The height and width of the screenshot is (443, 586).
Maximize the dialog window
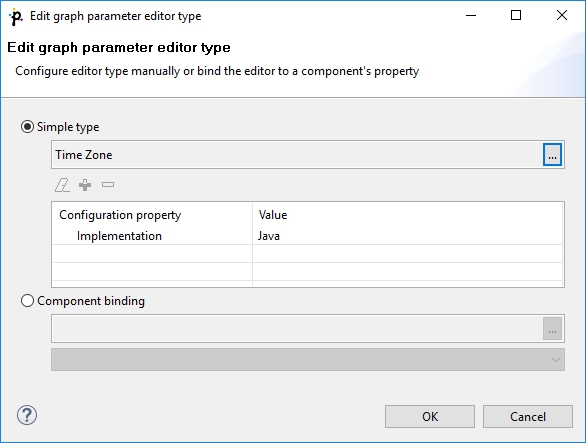(x=516, y=15)
